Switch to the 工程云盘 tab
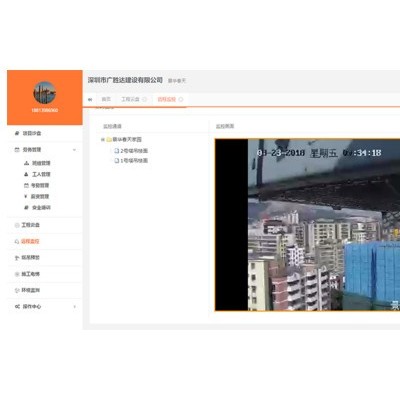 [130, 99]
